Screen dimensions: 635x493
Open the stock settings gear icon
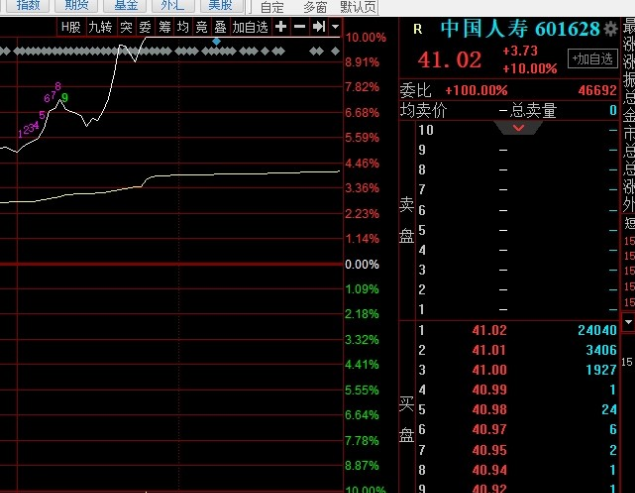(x=611, y=29)
